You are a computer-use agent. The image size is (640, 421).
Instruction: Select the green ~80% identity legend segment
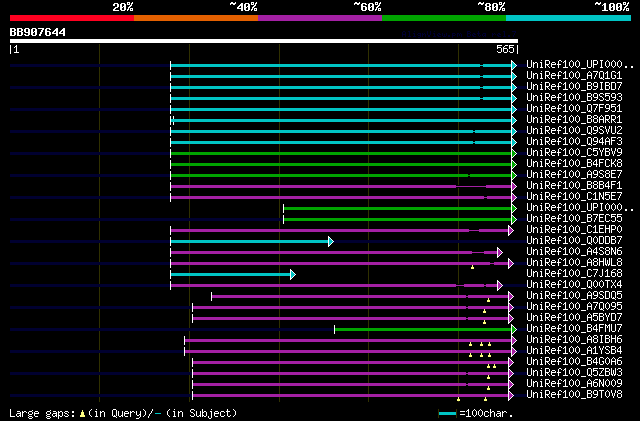click(x=444, y=18)
